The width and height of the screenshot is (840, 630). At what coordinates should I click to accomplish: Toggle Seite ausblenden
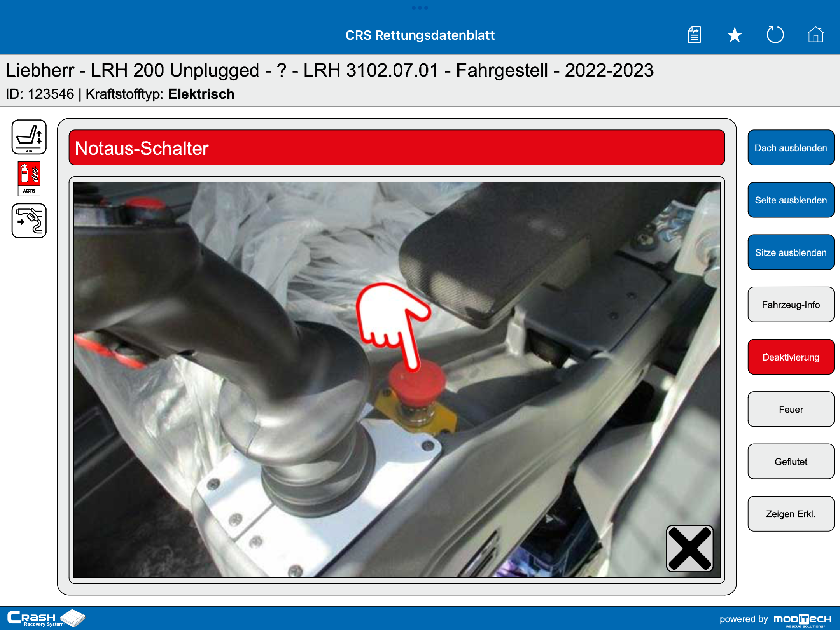(x=791, y=200)
